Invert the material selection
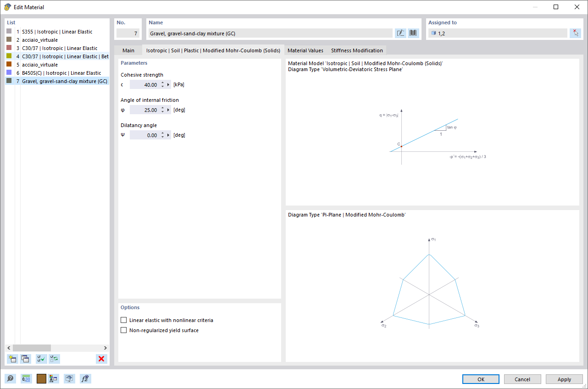This screenshot has height=389, width=588. [x=54, y=359]
